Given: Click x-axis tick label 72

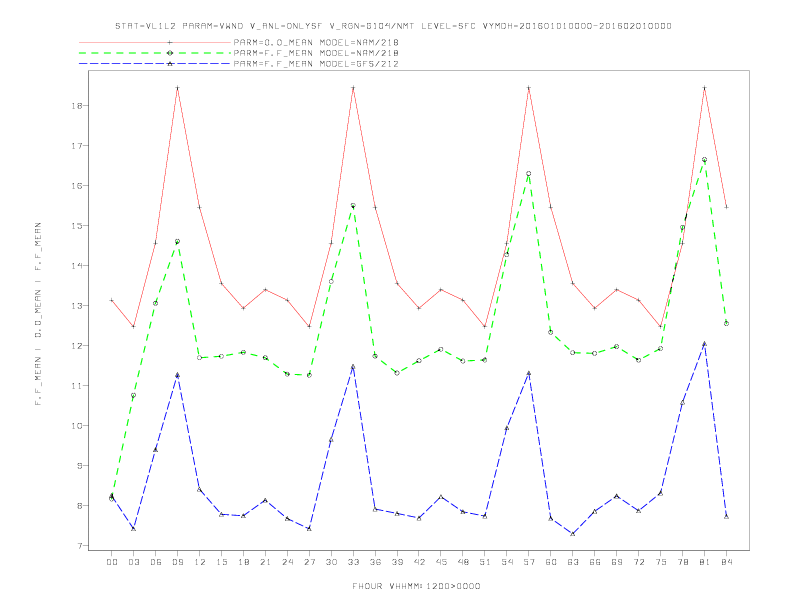Looking at the screenshot, I should pyautogui.click(x=638, y=562).
